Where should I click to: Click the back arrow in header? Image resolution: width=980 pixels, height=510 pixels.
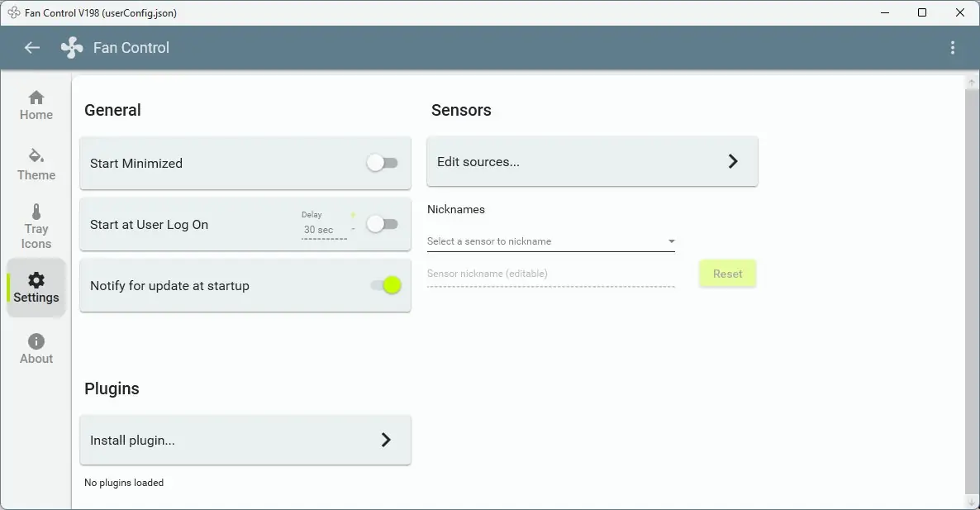coord(32,48)
